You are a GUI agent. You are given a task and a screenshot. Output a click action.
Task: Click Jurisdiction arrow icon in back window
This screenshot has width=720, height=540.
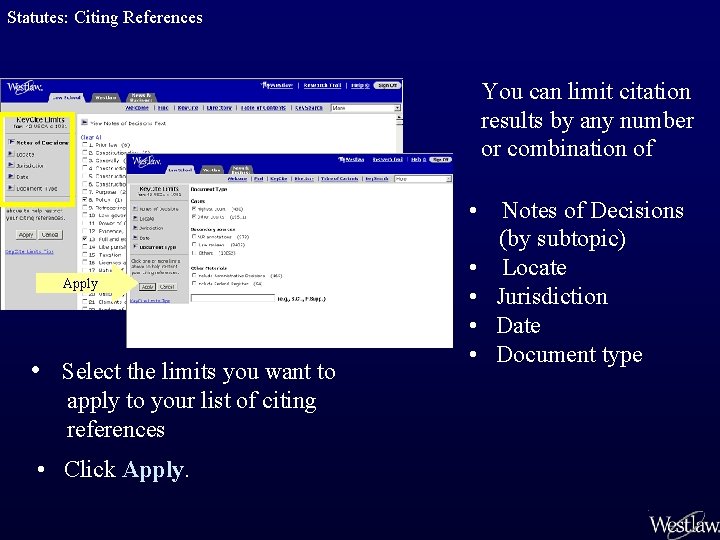pos(11,165)
